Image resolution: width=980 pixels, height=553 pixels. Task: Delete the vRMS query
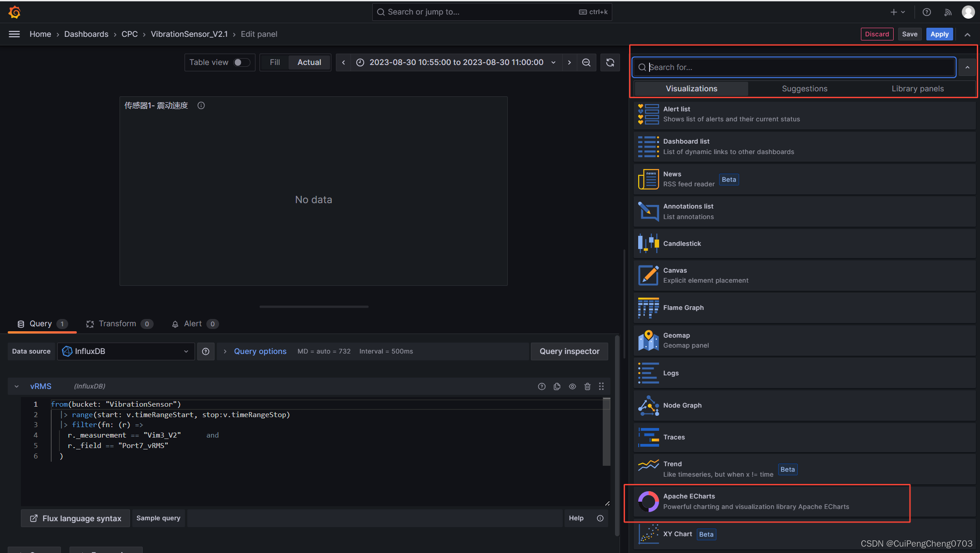587,386
